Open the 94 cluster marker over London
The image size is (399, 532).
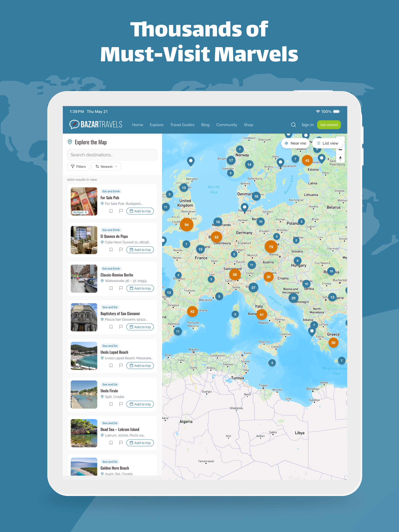pyautogui.click(x=186, y=225)
